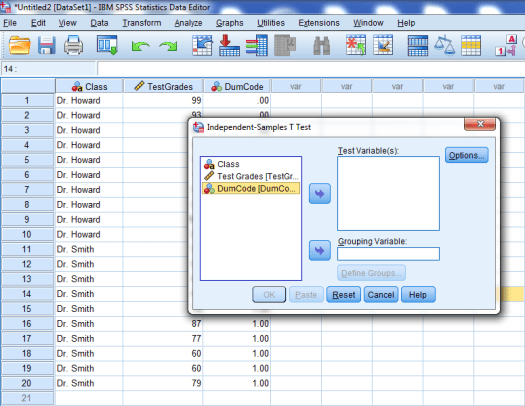Viewport: 525px width, 406px height.
Task: Select the Class column header
Action: [x=89, y=87]
